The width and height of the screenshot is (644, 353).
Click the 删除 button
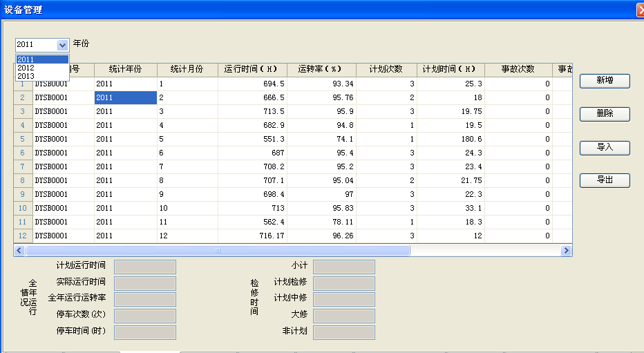pos(605,114)
